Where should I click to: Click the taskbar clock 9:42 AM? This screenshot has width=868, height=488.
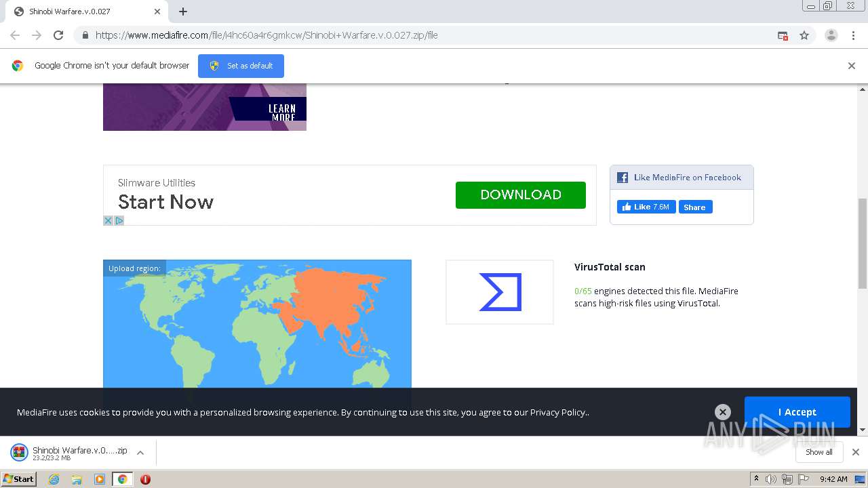click(833, 479)
